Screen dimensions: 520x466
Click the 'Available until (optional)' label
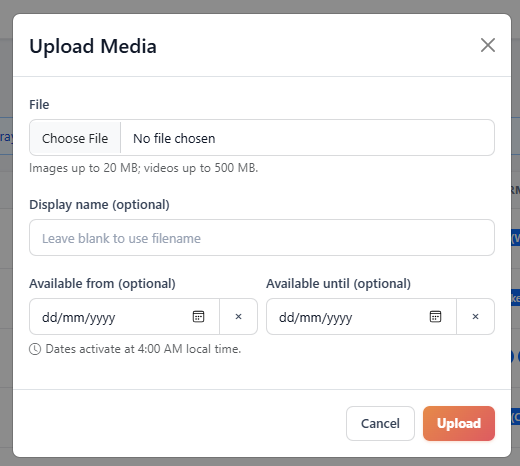click(x=338, y=284)
